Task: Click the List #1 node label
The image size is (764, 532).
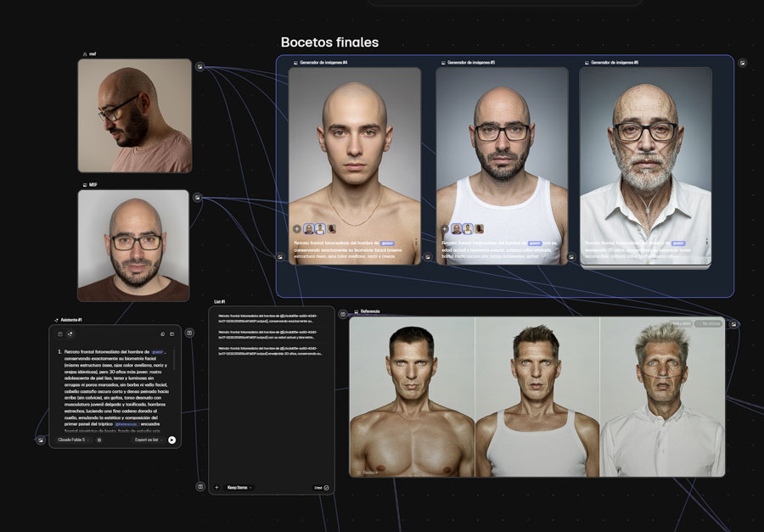Action: (x=220, y=302)
